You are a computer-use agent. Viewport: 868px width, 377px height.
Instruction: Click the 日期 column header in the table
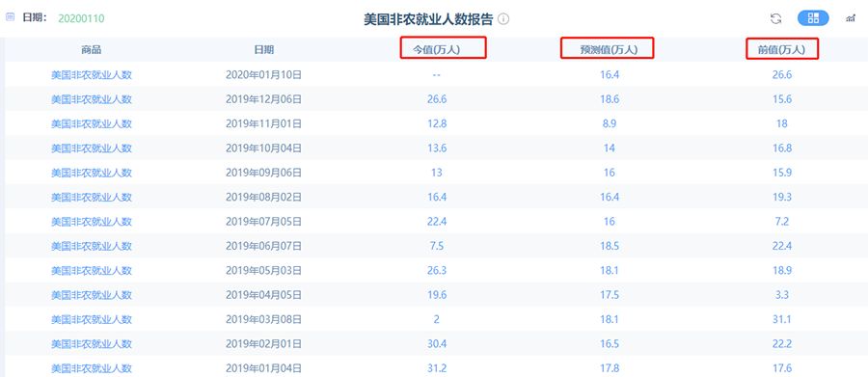pyautogui.click(x=263, y=49)
